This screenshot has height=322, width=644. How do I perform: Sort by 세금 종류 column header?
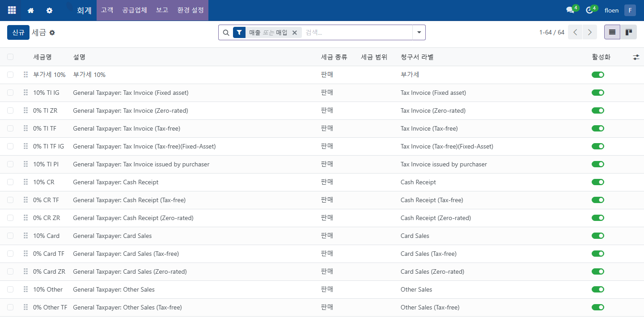pyautogui.click(x=334, y=57)
